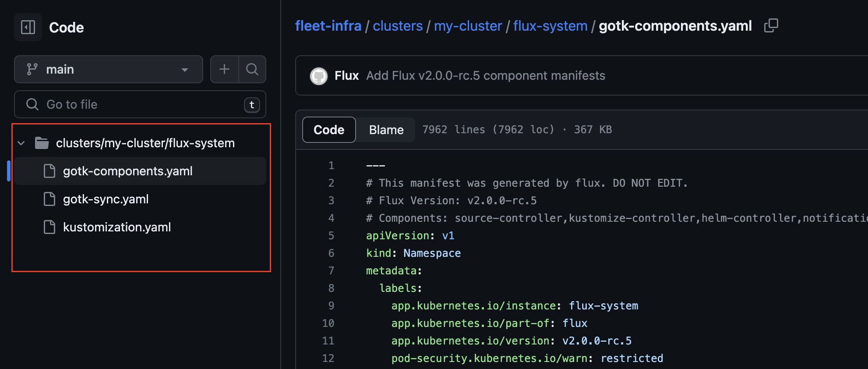868x369 pixels.
Task: Focus the Go to file field
Action: [x=140, y=104]
